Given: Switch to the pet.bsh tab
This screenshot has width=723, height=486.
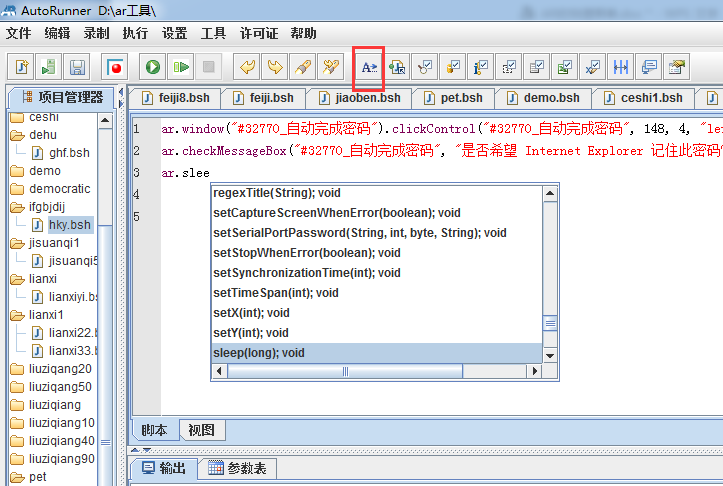Looking at the screenshot, I should tap(454, 98).
